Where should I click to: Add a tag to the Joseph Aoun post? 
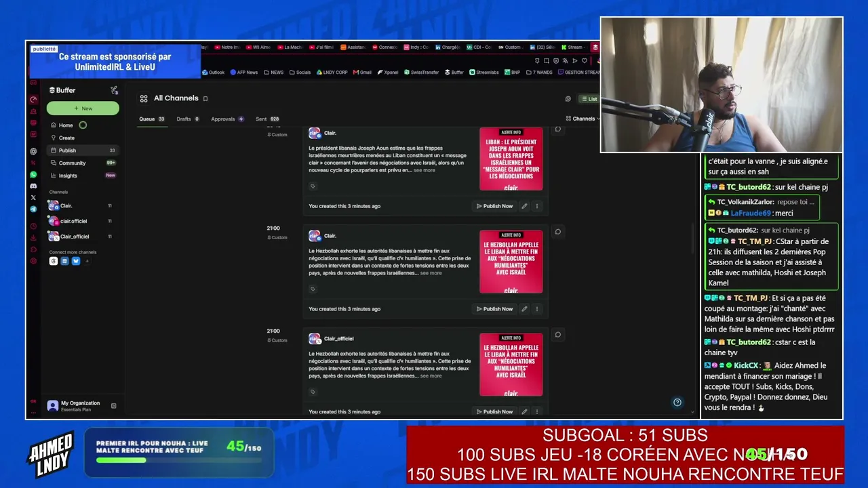click(x=313, y=186)
